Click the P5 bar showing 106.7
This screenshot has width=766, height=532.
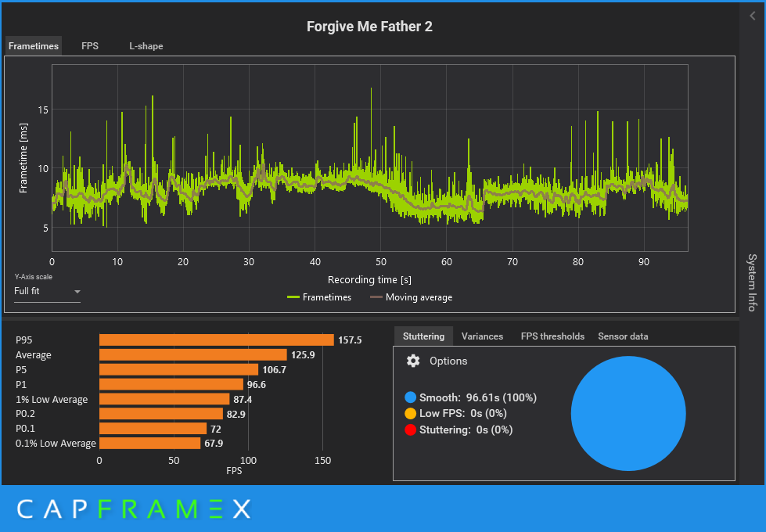[x=179, y=369]
